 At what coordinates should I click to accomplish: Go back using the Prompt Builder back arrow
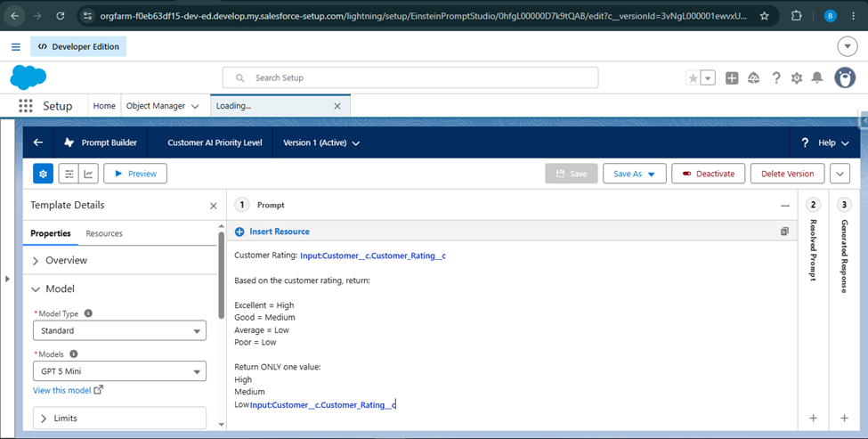[38, 142]
